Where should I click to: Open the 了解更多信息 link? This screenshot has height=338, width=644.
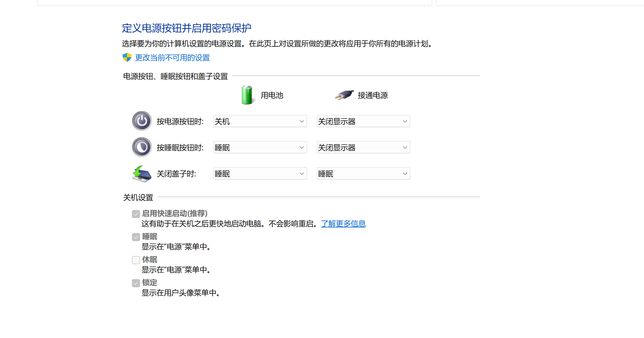point(343,224)
